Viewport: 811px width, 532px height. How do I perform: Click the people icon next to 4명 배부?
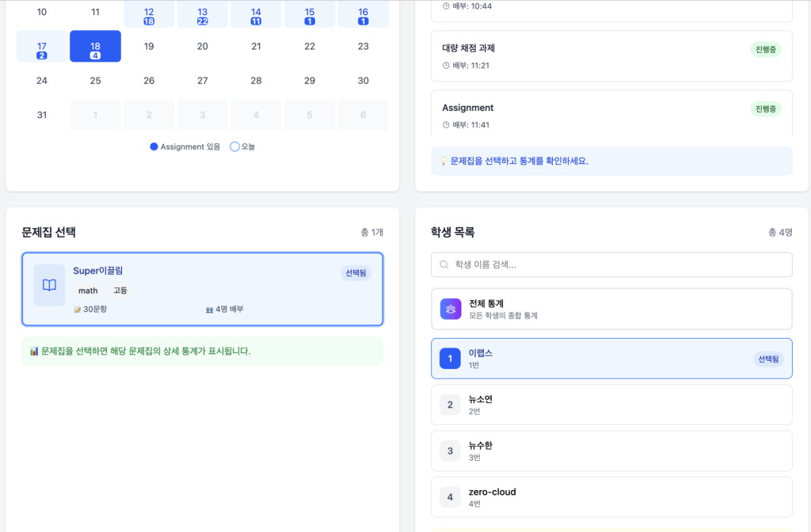click(x=209, y=310)
